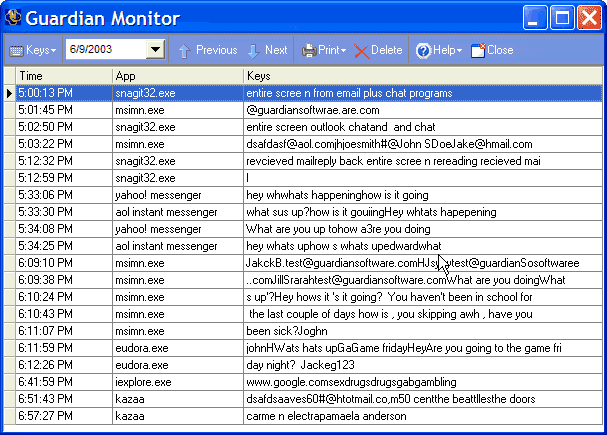Click 'hey whats uphow s whats upedwardwhat' cell
Screen dimensions: 607x435
click(x=423, y=246)
